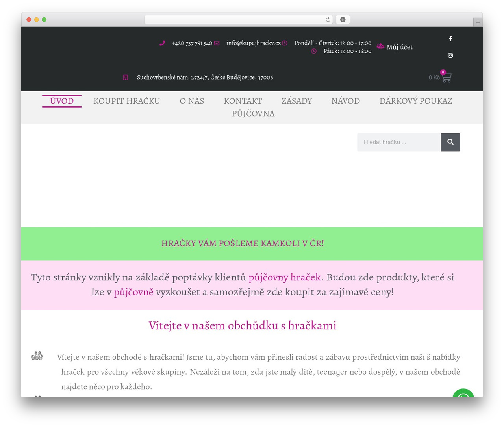
Task: Open the NÁVOD menu item
Action: tap(346, 101)
